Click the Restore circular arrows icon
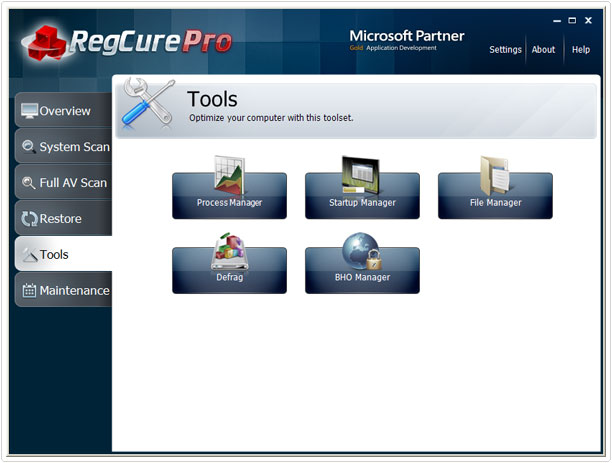The height and width of the screenshot is (463, 612). coord(29,219)
